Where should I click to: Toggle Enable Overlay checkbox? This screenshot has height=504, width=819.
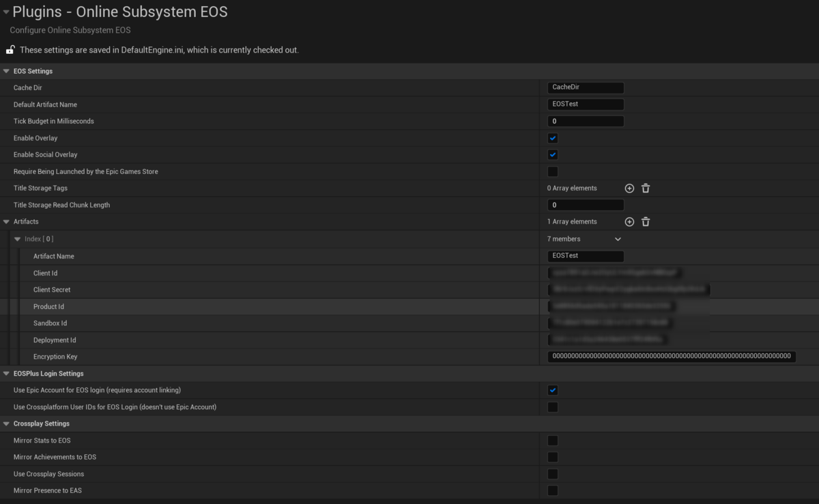coord(553,138)
